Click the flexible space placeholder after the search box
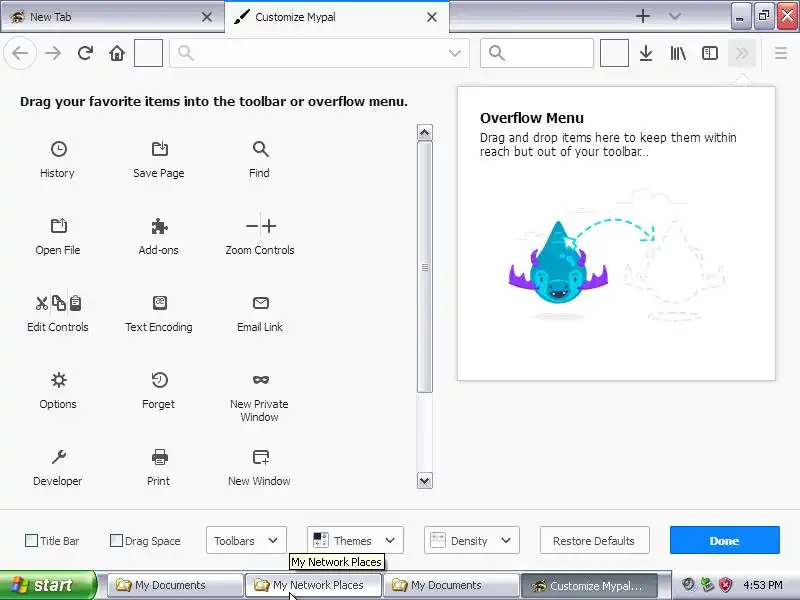The height and width of the screenshot is (600, 800). tap(614, 53)
